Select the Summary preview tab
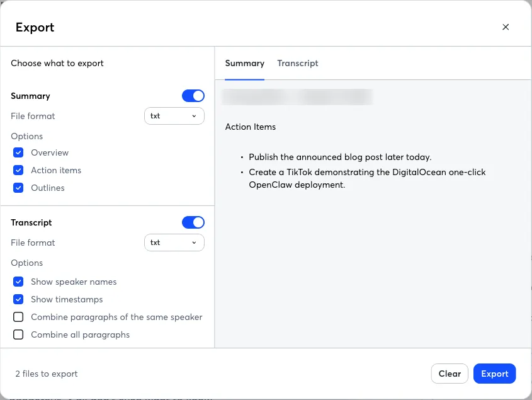Viewport: 532px width, 400px height. 245,63
